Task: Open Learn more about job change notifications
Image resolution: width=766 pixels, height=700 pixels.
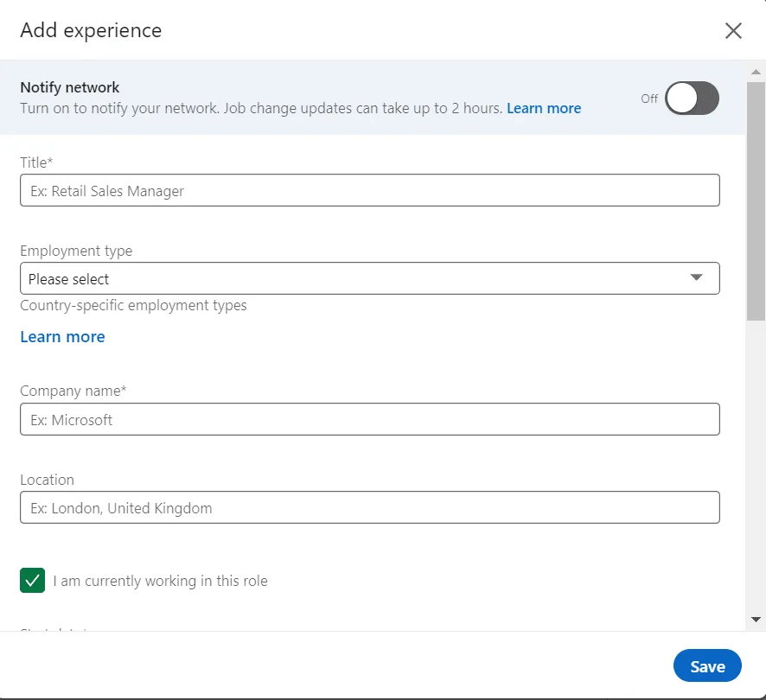Action: click(x=544, y=108)
